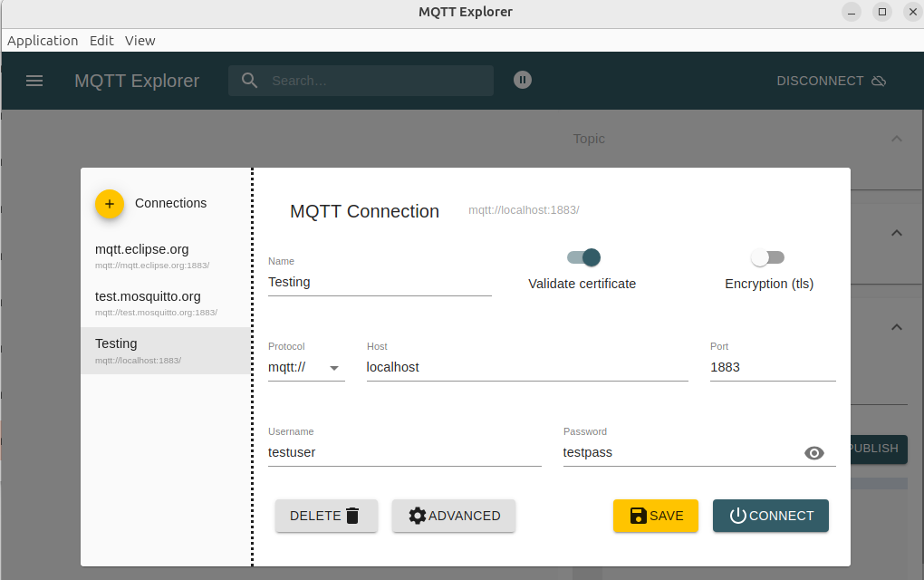Image resolution: width=924 pixels, height=580 pixels.
Task: Click the Port number field
Action: [772, 367]
